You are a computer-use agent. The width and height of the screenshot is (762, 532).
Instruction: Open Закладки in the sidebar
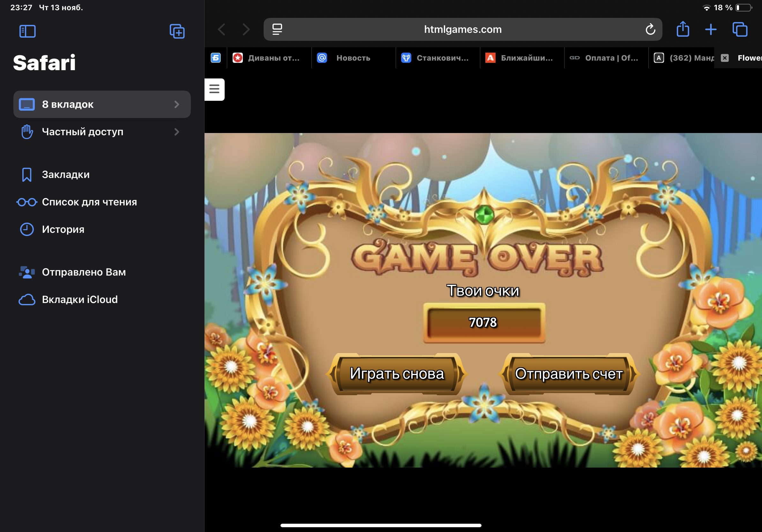point(66,174)
